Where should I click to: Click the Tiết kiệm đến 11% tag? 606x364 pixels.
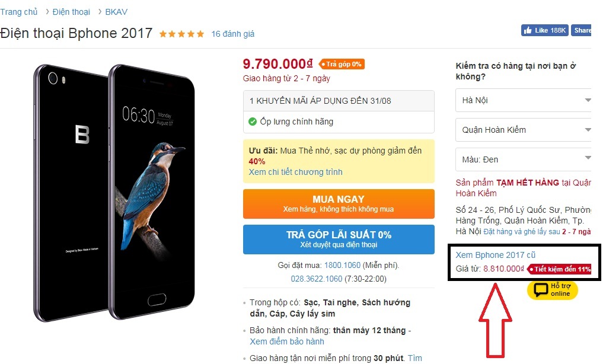coord(559,269)
